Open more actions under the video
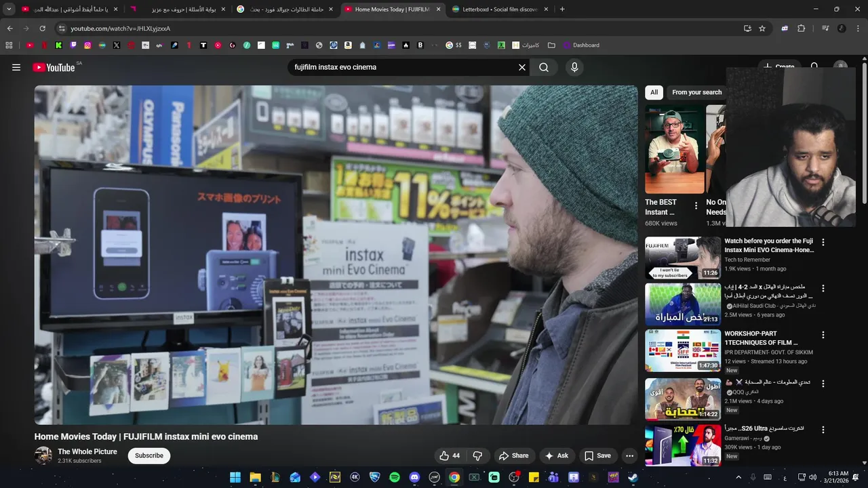The height and width of the screenshot is (488, 868). (629, 455)
